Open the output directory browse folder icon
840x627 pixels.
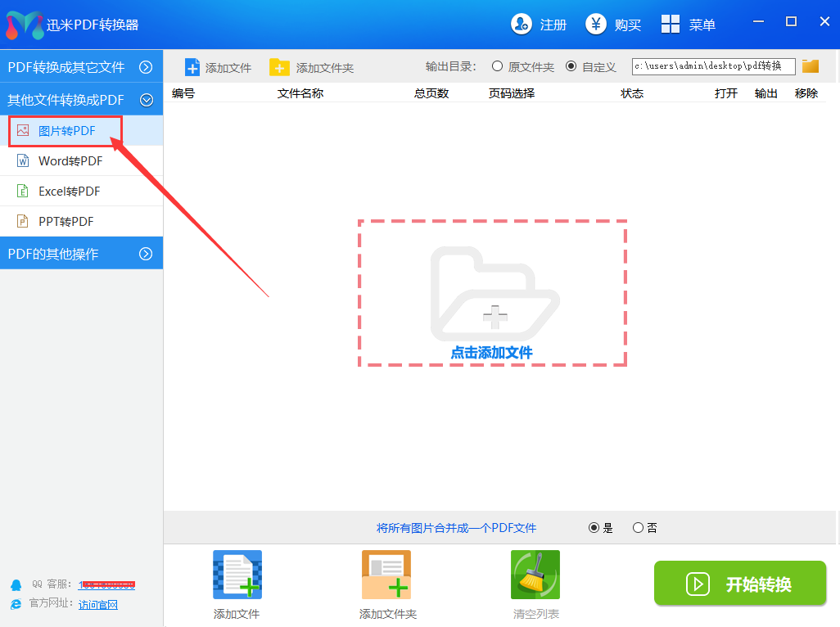pyautogui.click(x=811, y=66)
